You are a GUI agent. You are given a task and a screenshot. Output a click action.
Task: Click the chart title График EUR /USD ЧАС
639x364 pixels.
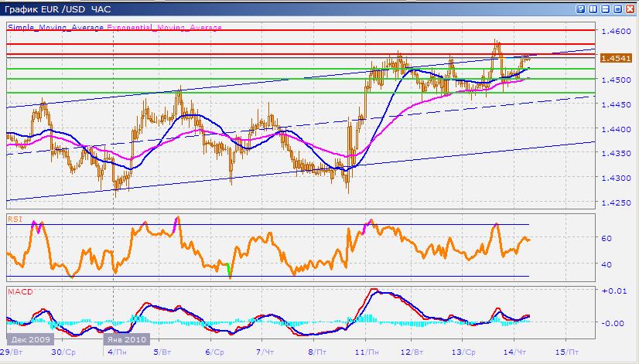click(58, 9)
